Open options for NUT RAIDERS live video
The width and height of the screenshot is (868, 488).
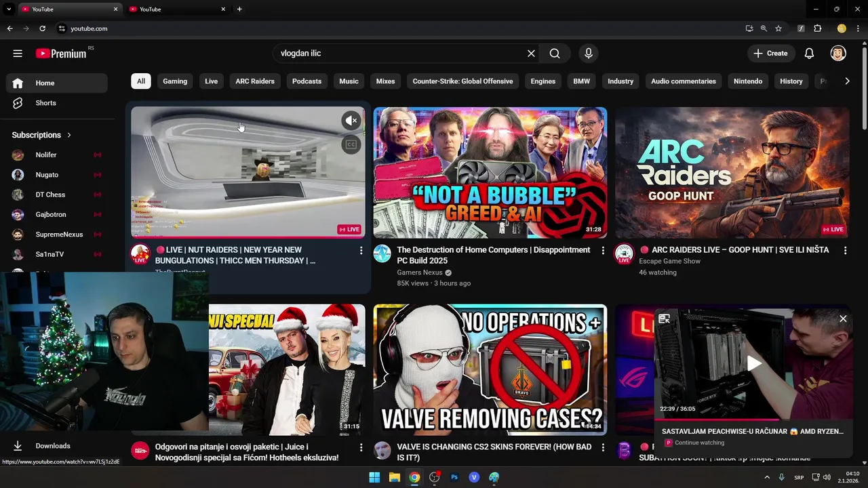pos(361,251)
